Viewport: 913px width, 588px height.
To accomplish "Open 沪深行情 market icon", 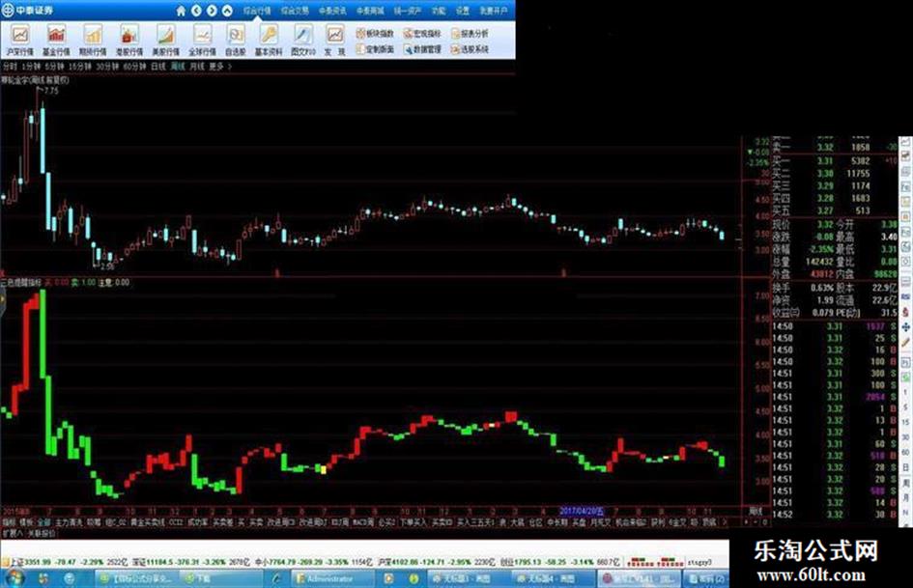I will tap(20, 41).
